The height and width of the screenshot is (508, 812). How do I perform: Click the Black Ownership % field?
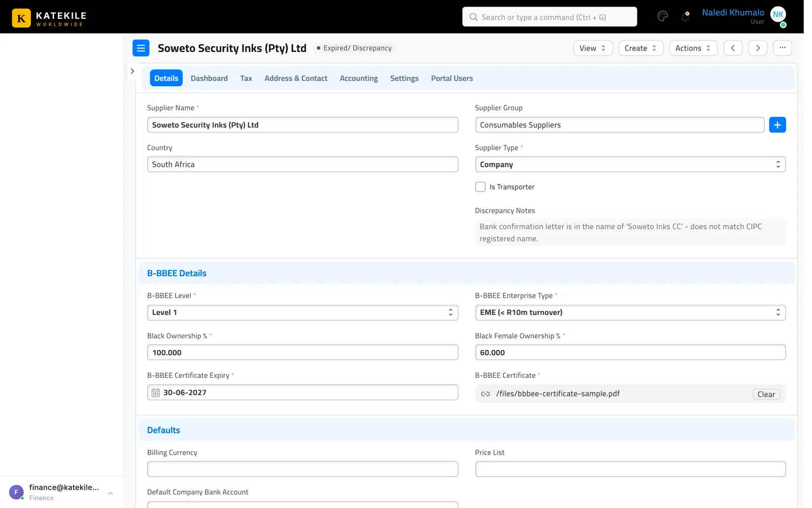[302, 353]
